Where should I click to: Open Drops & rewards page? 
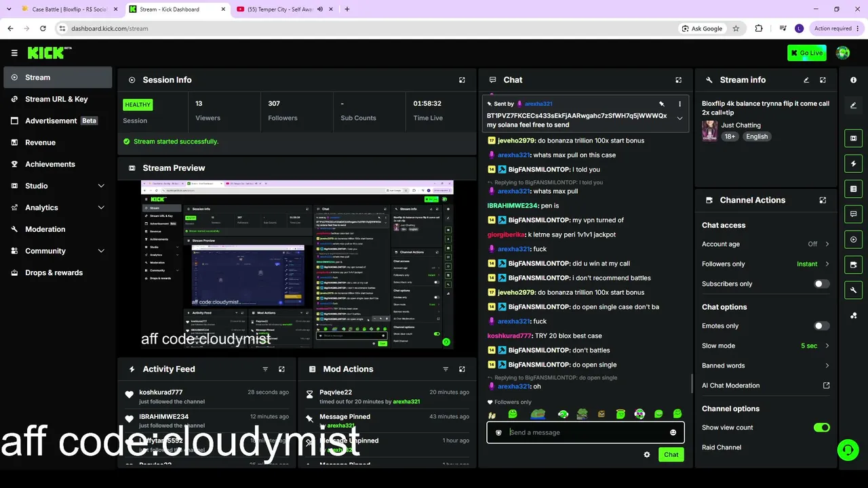(x=58, y=272)
